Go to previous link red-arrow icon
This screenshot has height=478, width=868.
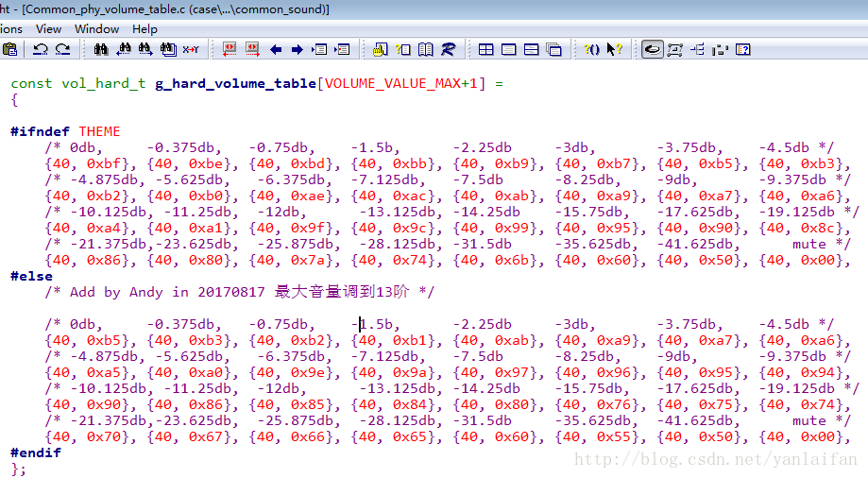[230, 49]
